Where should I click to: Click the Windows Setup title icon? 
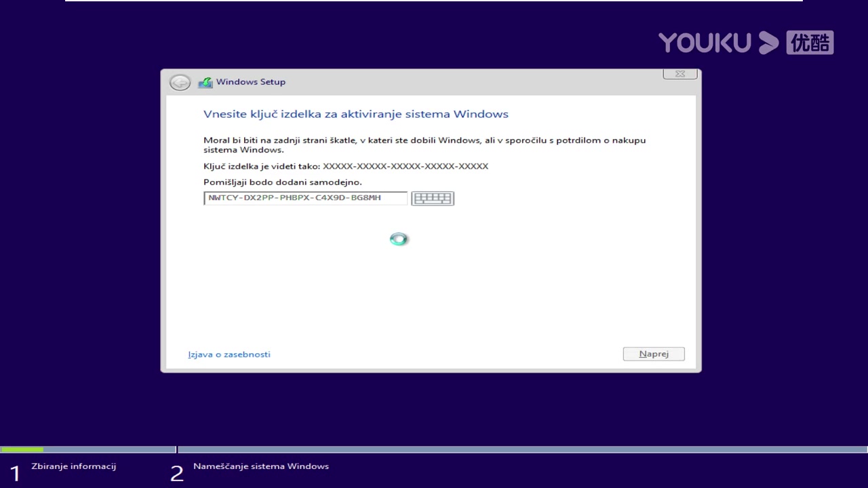click(x=205, y=82)
